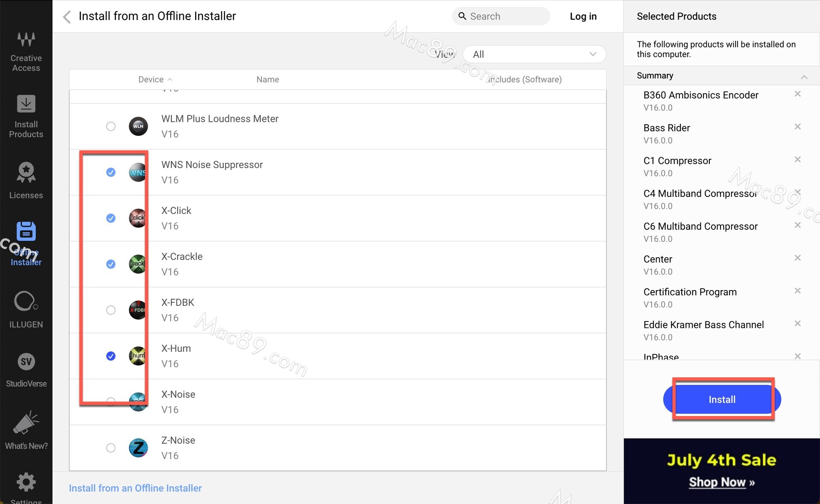Collapse the Summary section

(804, 77)
